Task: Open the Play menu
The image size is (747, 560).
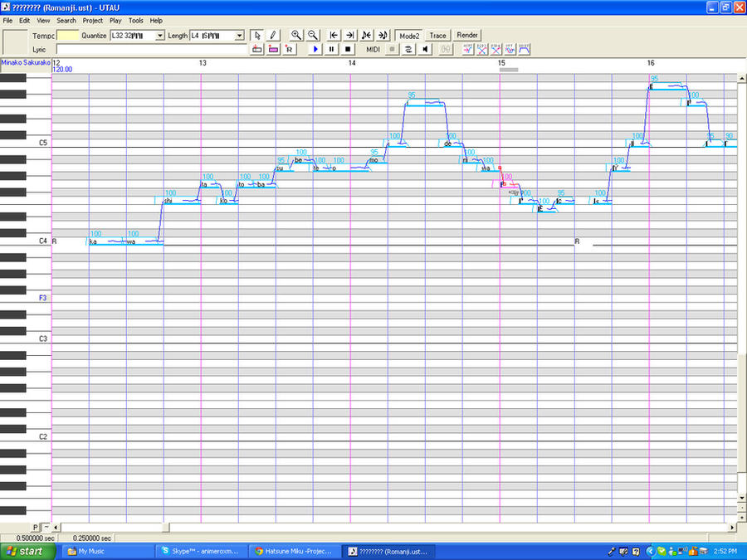Action: pos(115,21)
